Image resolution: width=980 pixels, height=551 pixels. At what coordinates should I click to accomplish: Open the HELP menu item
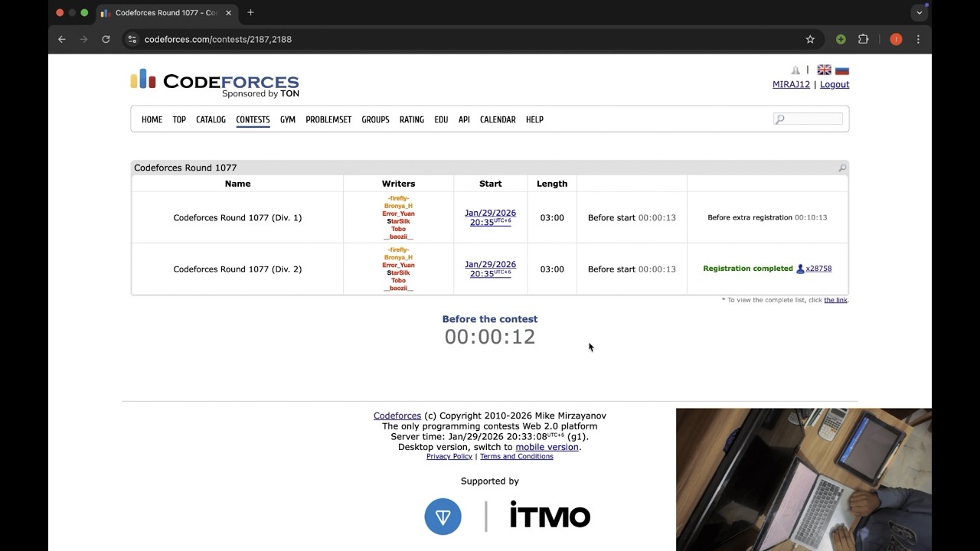pyautogui.click(x=534, y=119)
